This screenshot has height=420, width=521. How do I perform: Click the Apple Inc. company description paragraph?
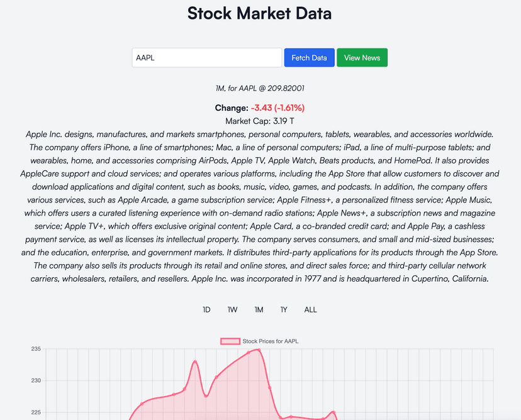[x=260, y=206]
